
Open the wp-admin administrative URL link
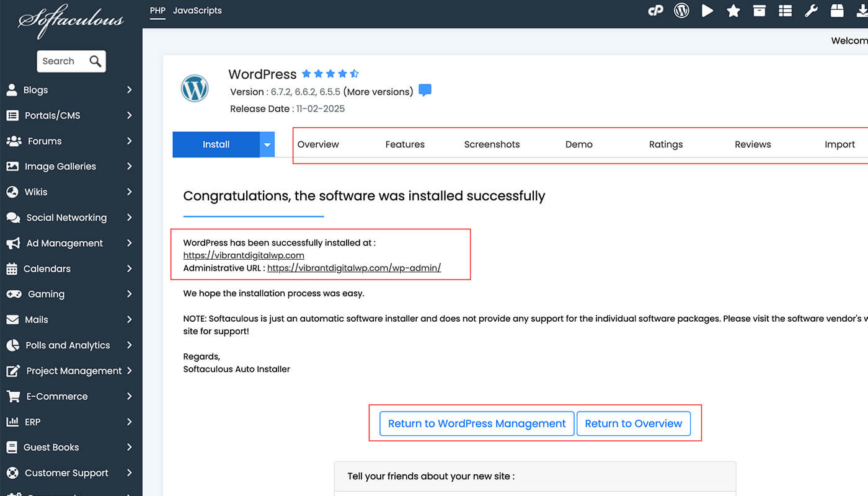(354, 268)
